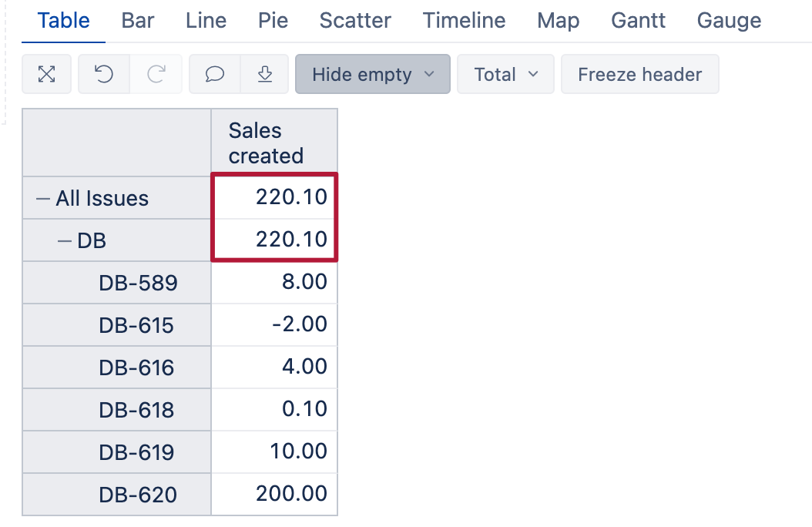Open the Pie chart tab
The width and height of the screenshot is (812, 527).
coord(273,21)
